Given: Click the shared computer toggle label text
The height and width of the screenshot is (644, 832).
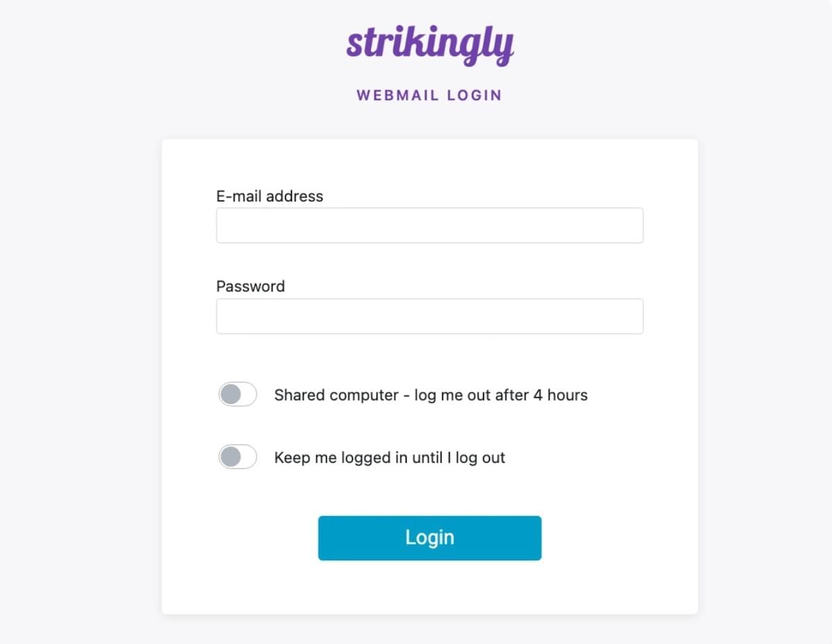Looking at the screenshot, I should (x=431, y=394).
